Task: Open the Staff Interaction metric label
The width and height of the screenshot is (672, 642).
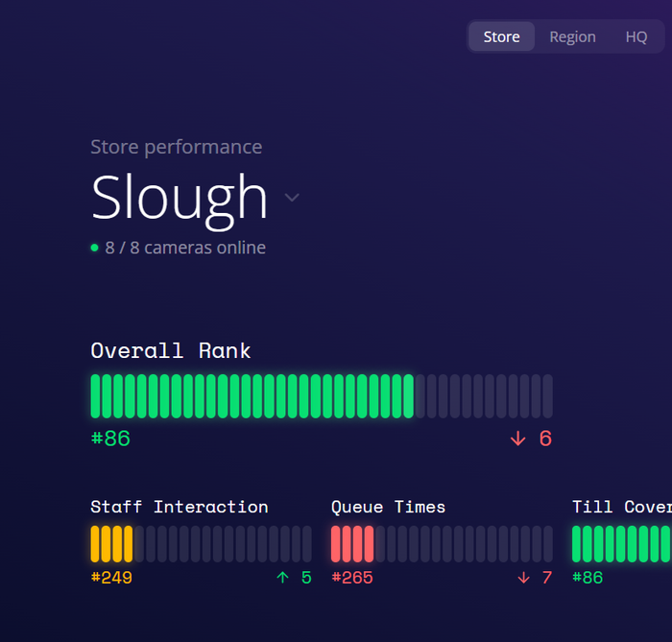Action: click(180, 507)
